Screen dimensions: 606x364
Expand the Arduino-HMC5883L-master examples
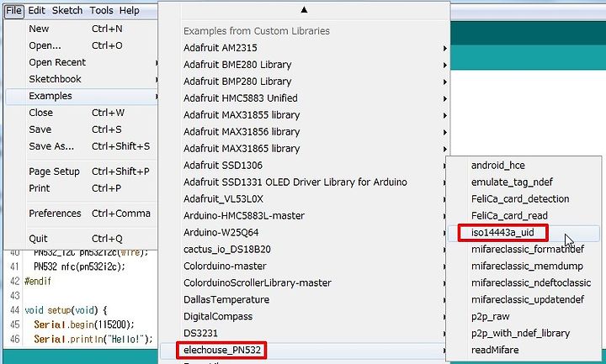303,216
